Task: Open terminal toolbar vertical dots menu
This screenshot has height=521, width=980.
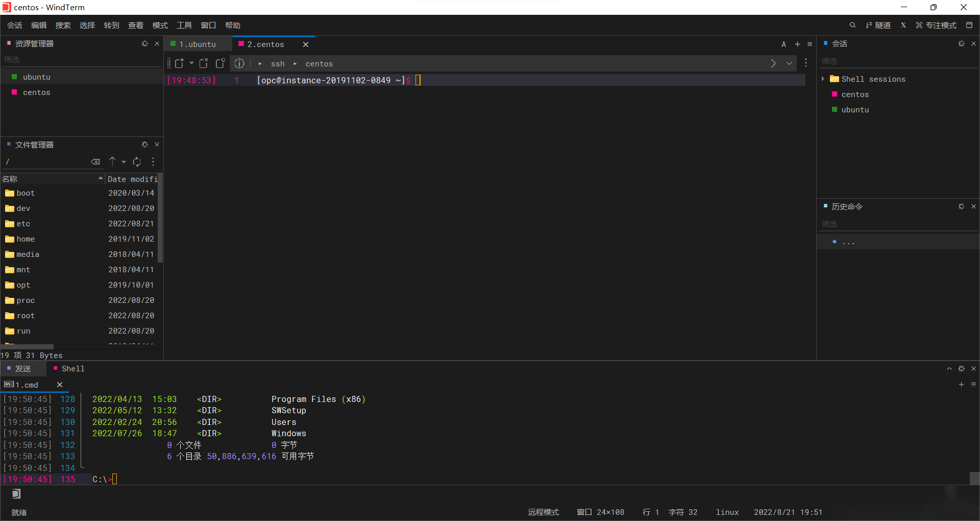Action: pyautogui.click(x=806, y=63)
